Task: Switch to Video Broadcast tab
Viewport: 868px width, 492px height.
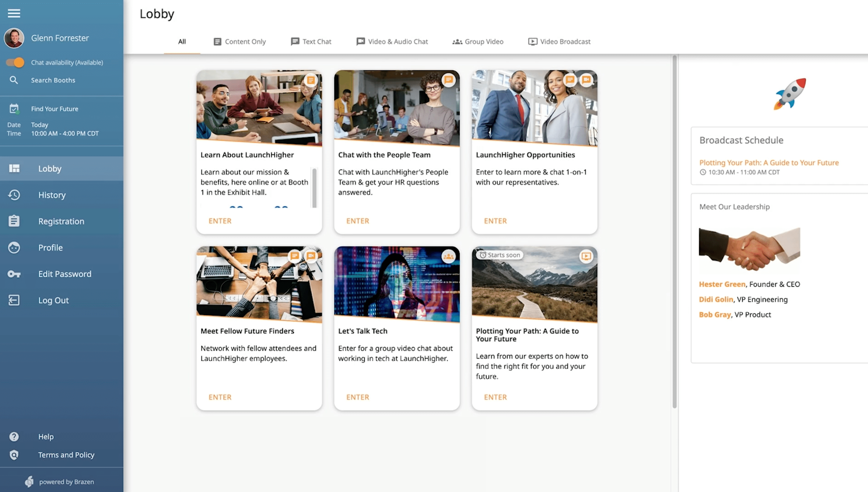Action: [x=559, y=42]
